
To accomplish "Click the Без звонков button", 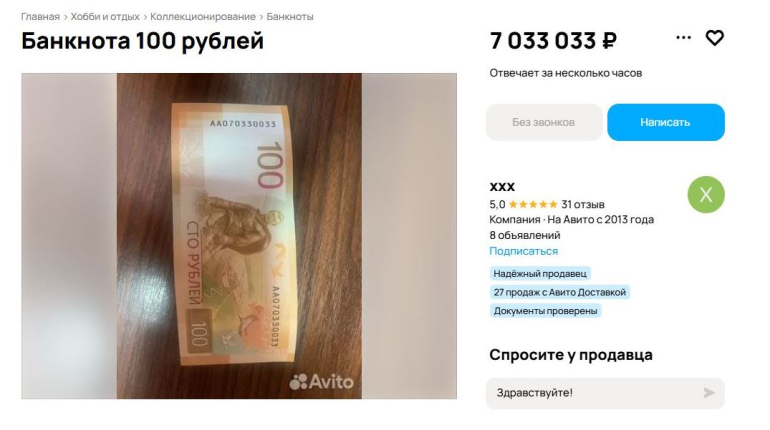I will 544,122.
